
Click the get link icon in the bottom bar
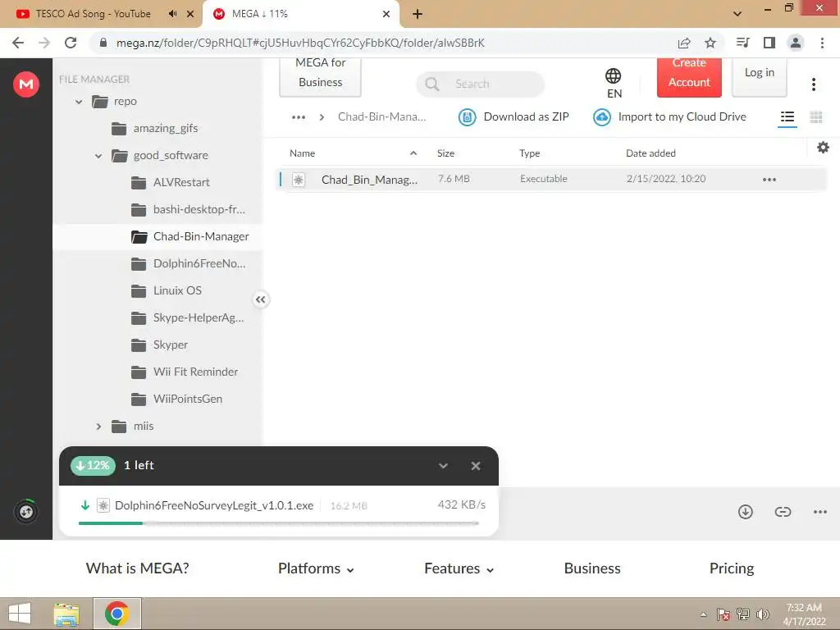(x=783, y=512)
